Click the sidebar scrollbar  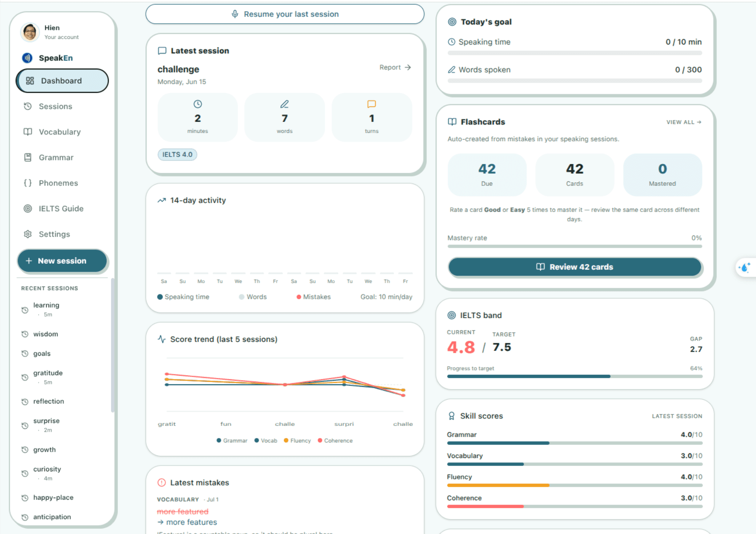coord(112,345)
